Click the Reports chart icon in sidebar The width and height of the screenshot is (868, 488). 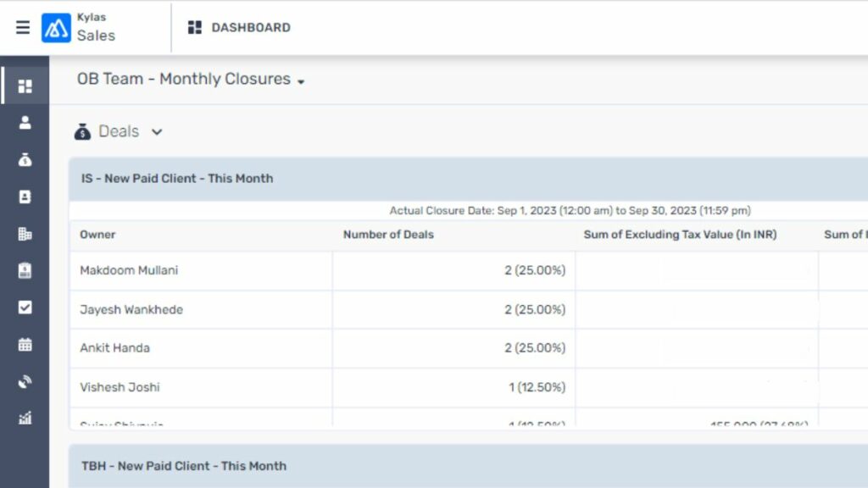click(25, 418)
